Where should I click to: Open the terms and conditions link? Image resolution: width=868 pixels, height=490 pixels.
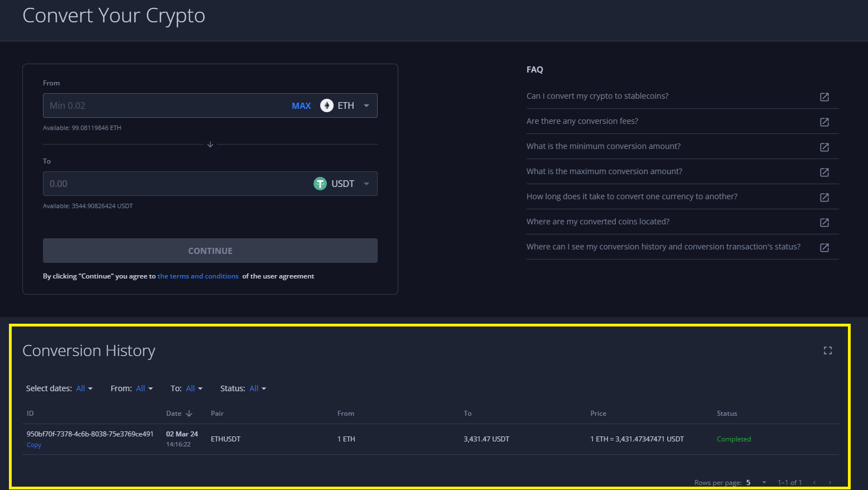coord(198,276)
